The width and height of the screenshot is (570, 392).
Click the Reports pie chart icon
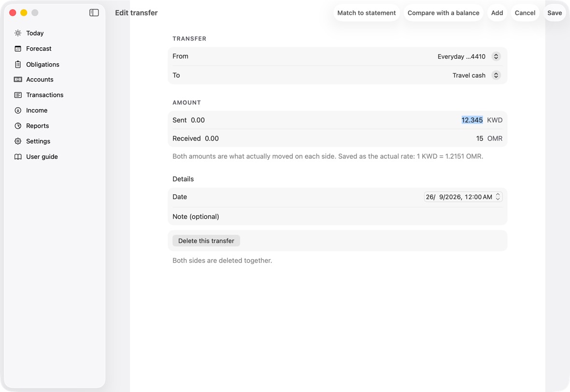click(18, 126)
